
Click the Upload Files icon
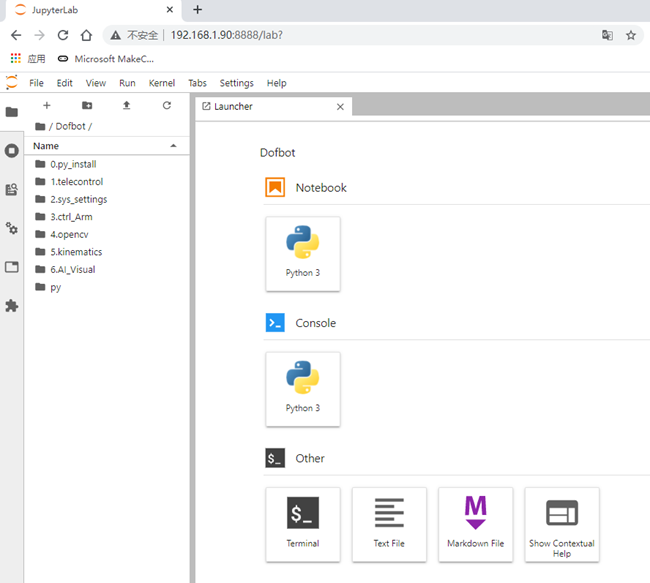[x=126, y=106]
